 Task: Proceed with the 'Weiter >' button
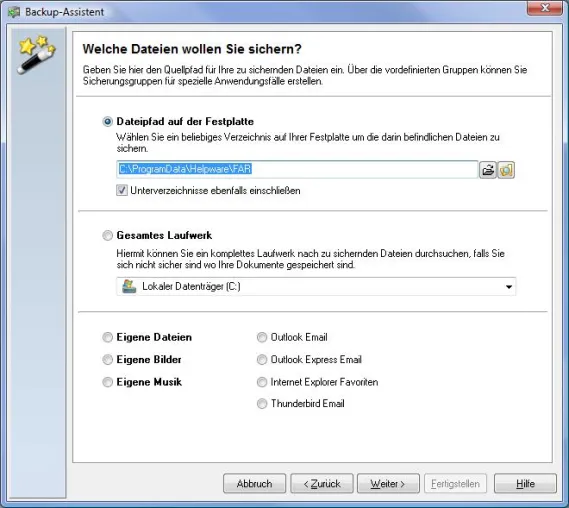(388, 484)
